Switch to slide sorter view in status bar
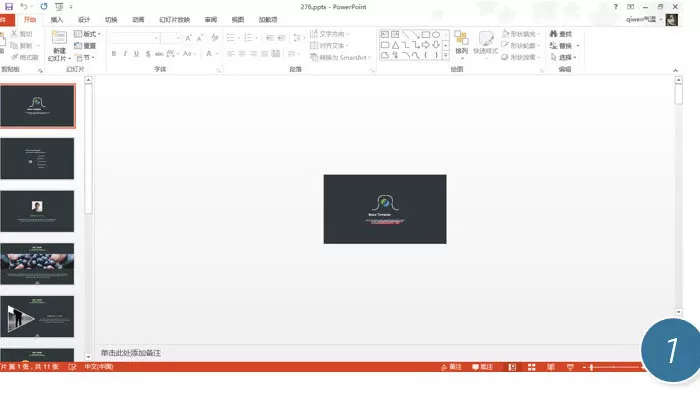Viewport: 700px width, 397px height. 532,367
